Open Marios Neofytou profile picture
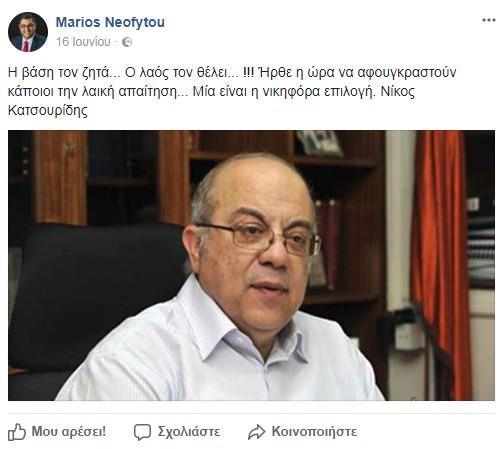 coord(28,32)
